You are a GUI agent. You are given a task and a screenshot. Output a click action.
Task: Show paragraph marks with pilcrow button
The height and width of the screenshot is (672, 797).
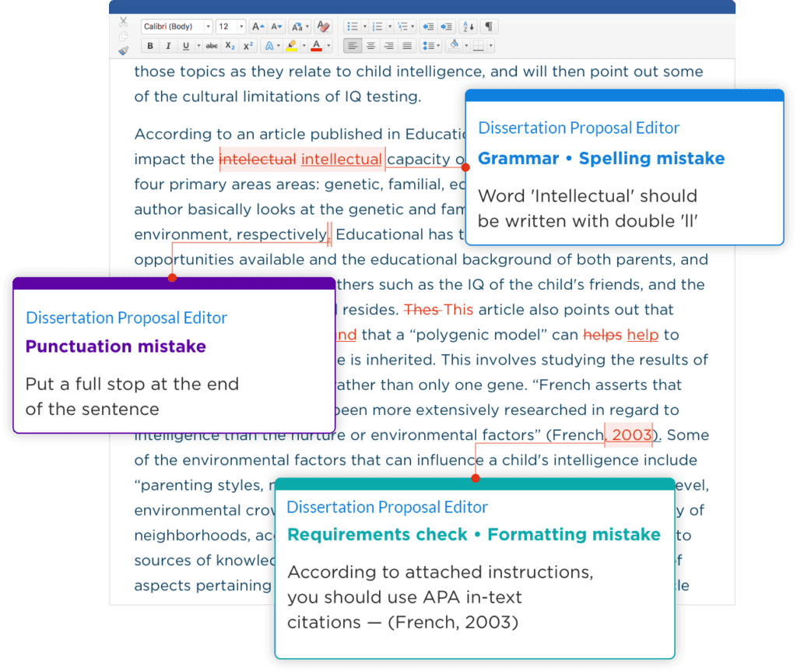[x=489, y=26]
